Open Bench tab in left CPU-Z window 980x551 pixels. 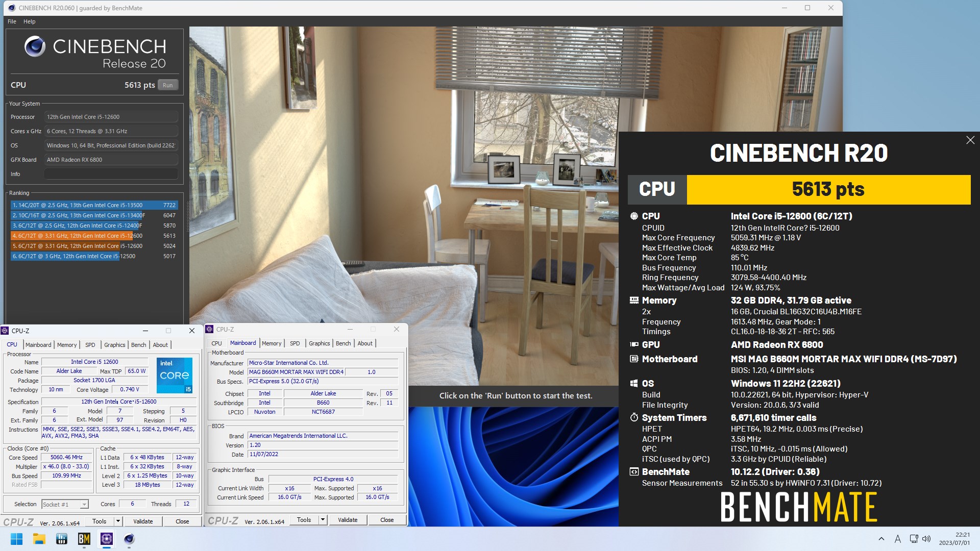click(x=139, y=345)
